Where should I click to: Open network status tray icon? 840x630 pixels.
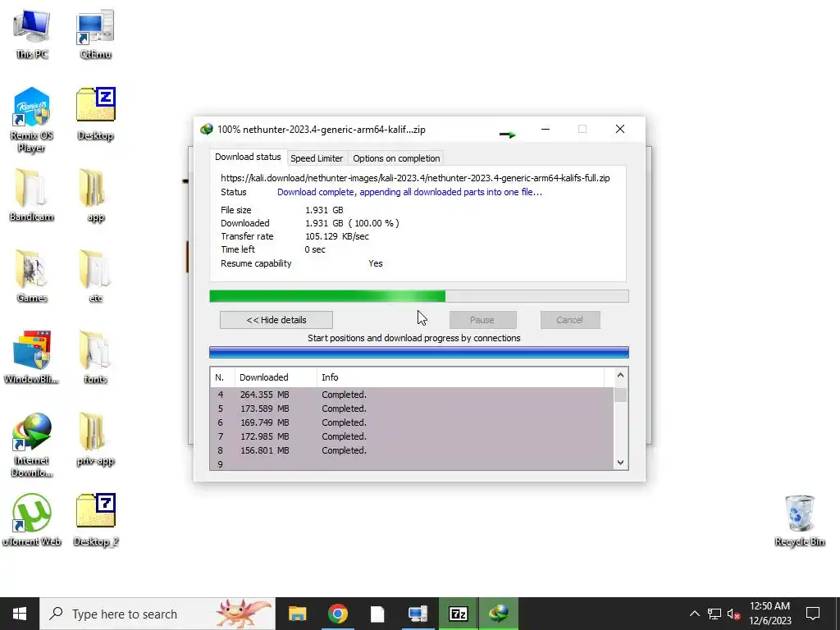tap(714, 614)
